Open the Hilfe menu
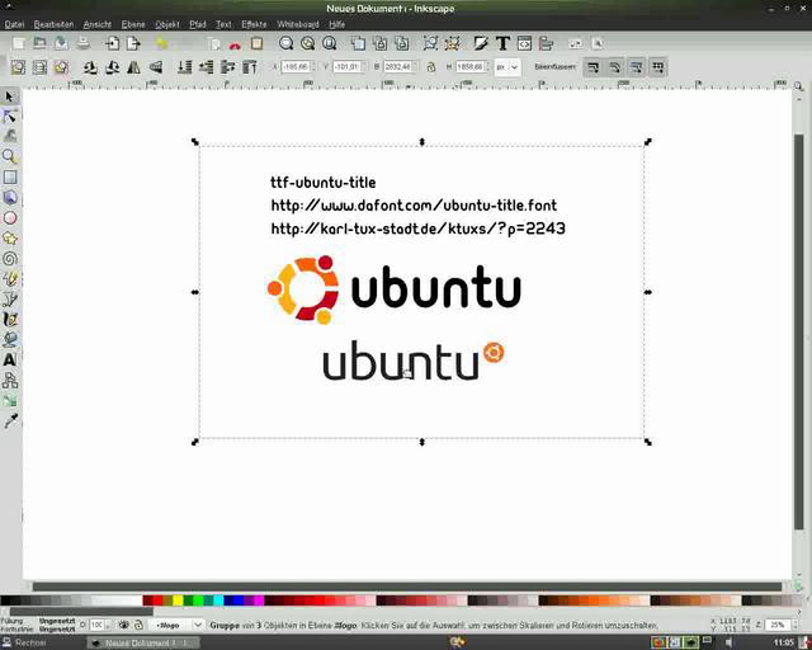812x650 pixels. (337, 24)
